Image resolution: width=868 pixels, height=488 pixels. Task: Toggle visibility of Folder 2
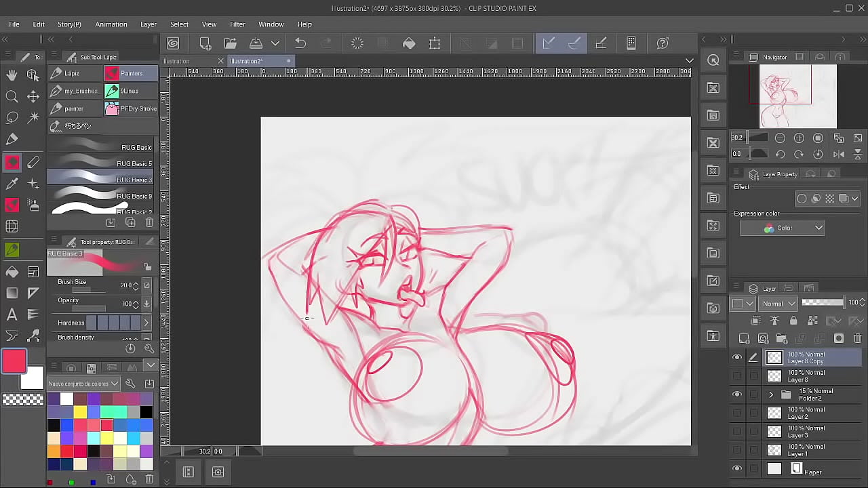pyautogui.click(x=737, y=394)
